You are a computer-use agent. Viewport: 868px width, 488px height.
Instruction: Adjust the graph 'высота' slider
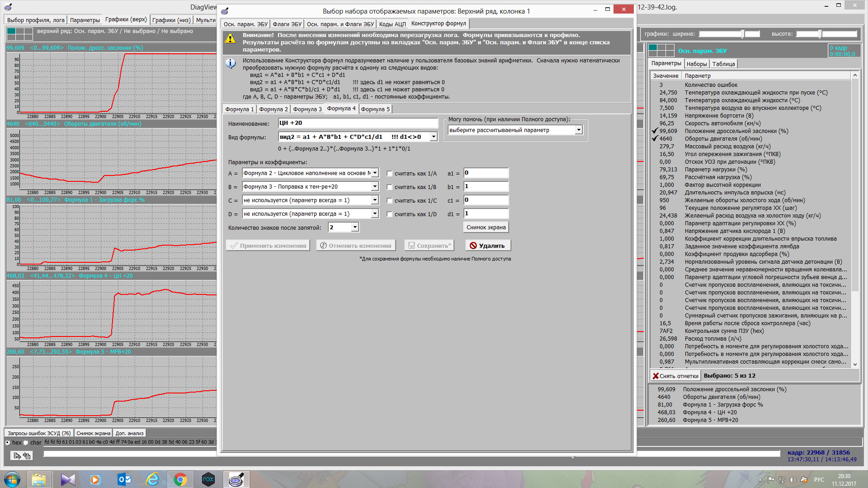point(827,34)
